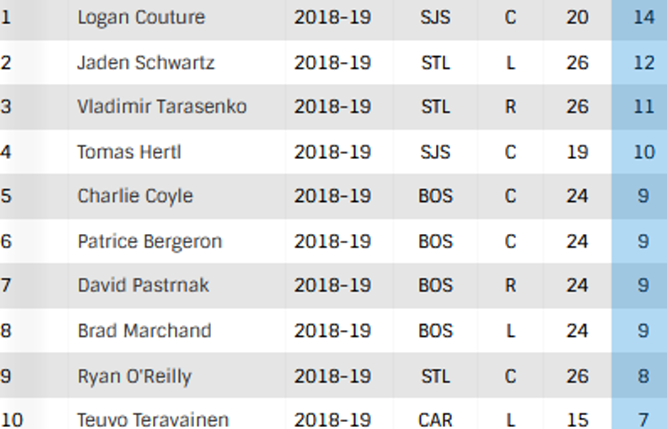The image size is (667, 429).
Task: Click Teuvo Teravainen's name
Action: coord(152,419)
